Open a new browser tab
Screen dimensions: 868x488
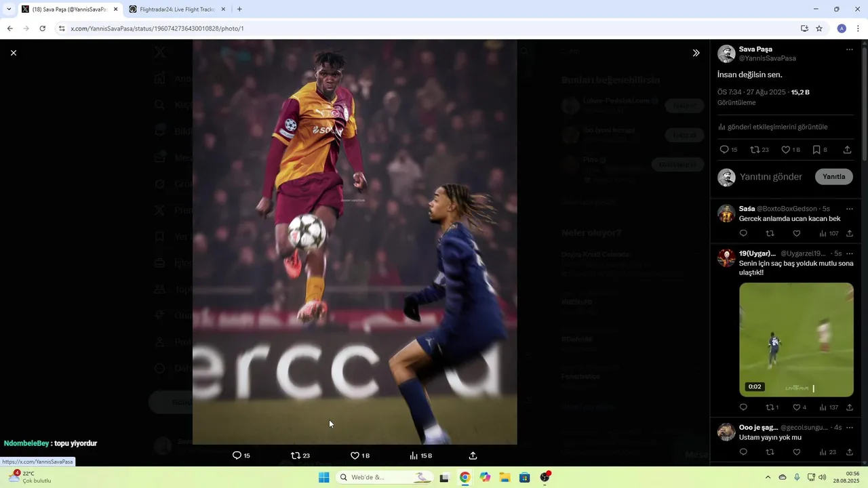click(x=239, y=9)
